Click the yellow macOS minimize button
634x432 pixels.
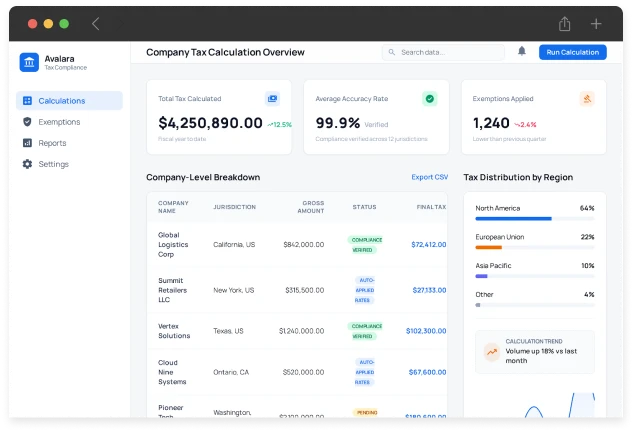[x=48, y=24]
